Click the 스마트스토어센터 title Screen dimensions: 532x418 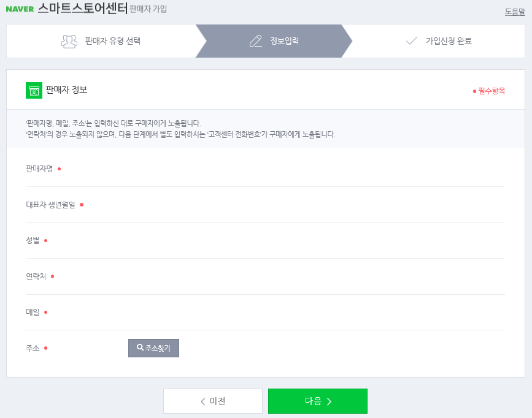pos(83,8)
